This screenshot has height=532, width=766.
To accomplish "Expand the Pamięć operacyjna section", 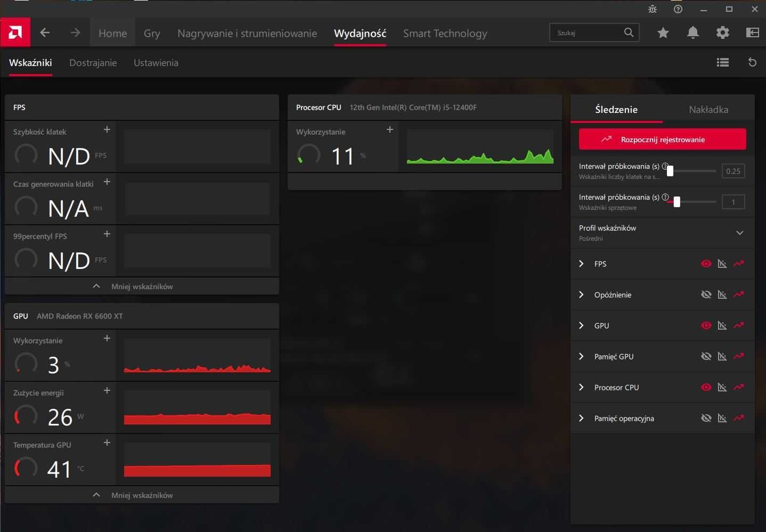I will pyautogui.click(x=581, y=418).
